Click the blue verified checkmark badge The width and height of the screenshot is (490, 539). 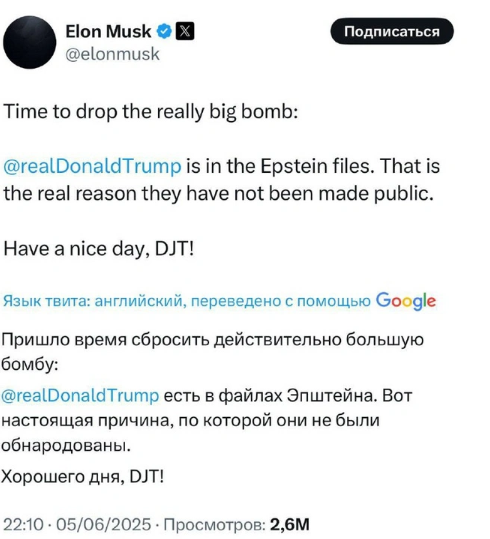point(164,32)
